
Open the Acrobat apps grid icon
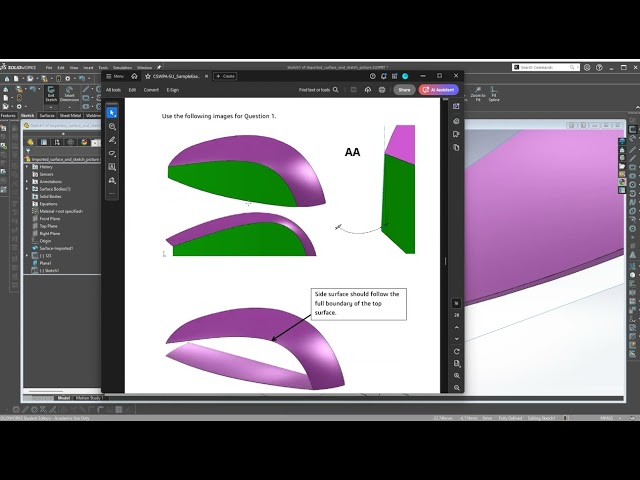394,76
